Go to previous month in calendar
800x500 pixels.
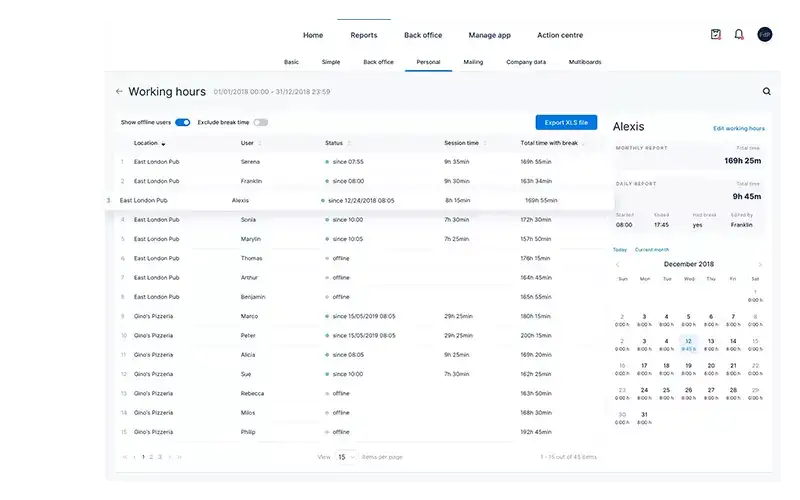point(618,264)
